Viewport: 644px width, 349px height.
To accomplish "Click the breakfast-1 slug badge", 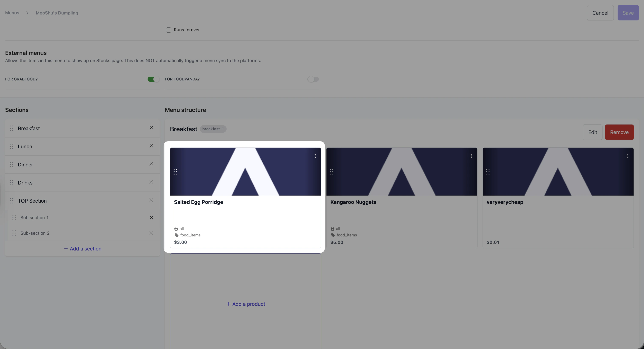I will 213,129.
